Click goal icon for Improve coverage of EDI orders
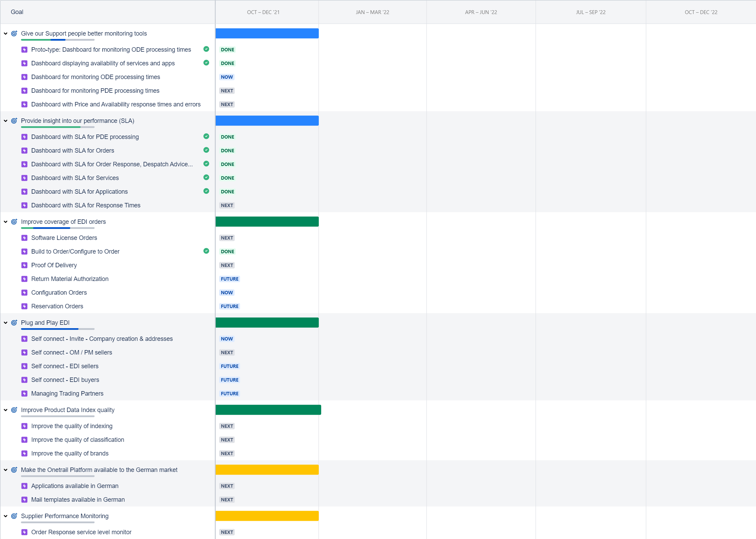 14,222
